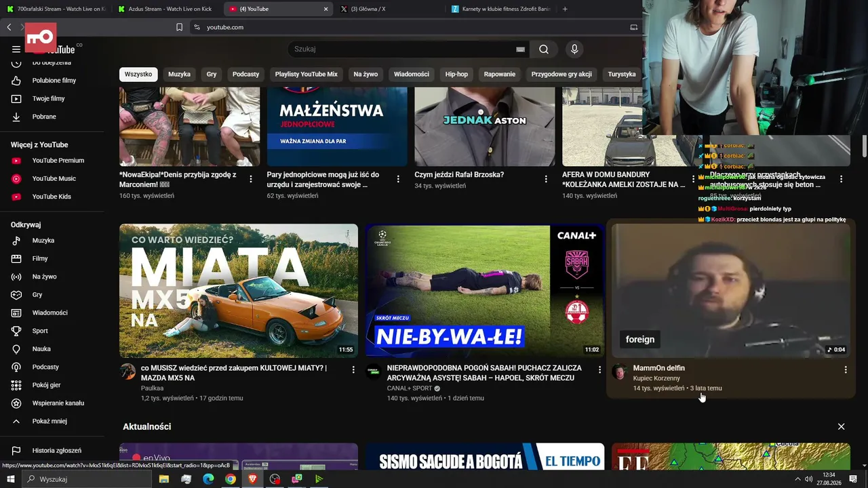Open the CANAL+ SPORT channel avatar
Image resolution: width=868 pixels, height=488 pixels.
coord(374,371)
